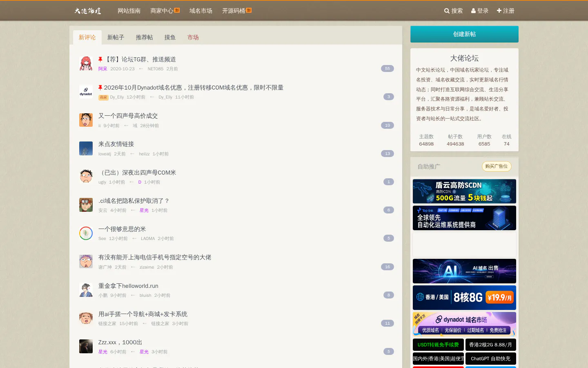This screenshot has height=368, width=588.
Task: Switch to the 推荐帖 tab
Action: (145, 37)
